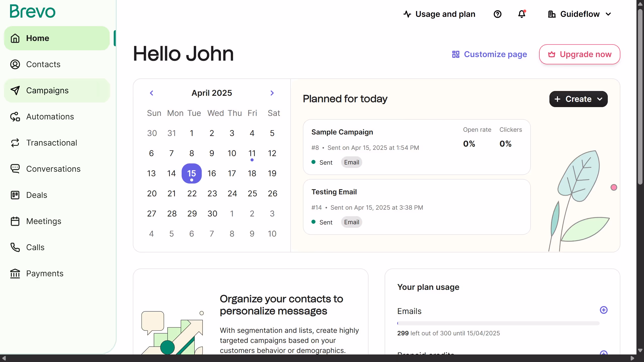Go to previous month in calendar

point(151,93)
